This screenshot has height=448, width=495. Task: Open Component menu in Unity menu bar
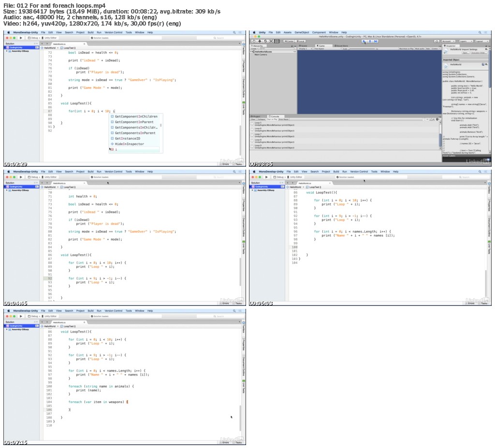pos(319,32)
